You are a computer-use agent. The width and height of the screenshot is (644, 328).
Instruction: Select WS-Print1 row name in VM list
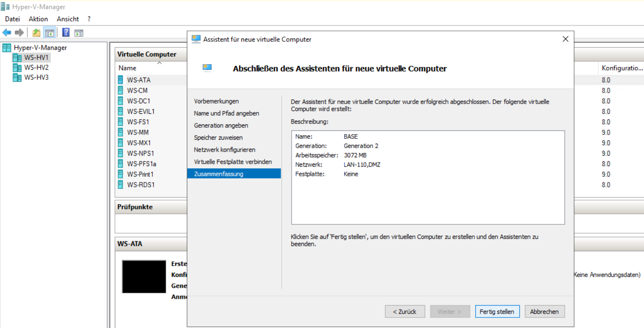(x=141, y=174)
